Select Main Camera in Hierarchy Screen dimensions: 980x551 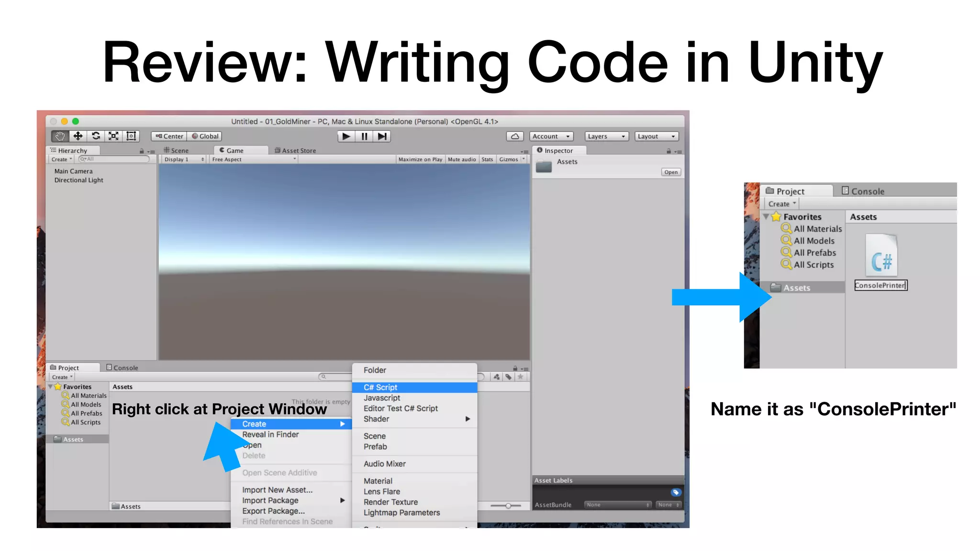[73, 171]
